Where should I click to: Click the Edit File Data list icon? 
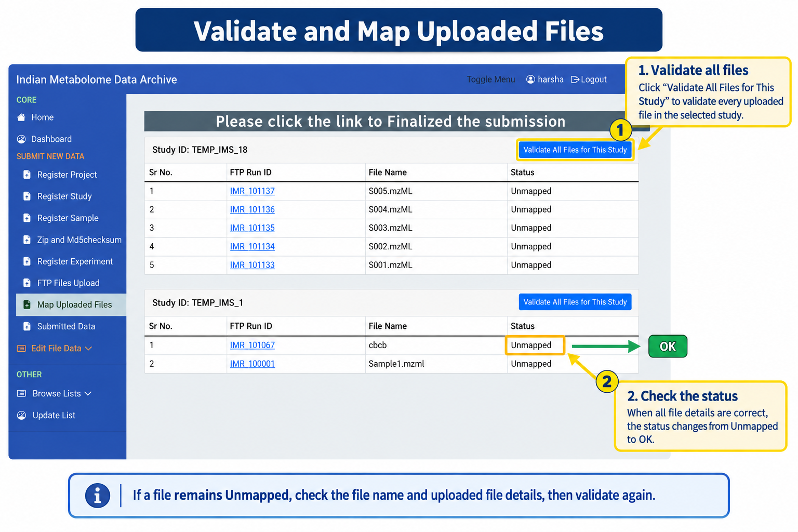21,349
